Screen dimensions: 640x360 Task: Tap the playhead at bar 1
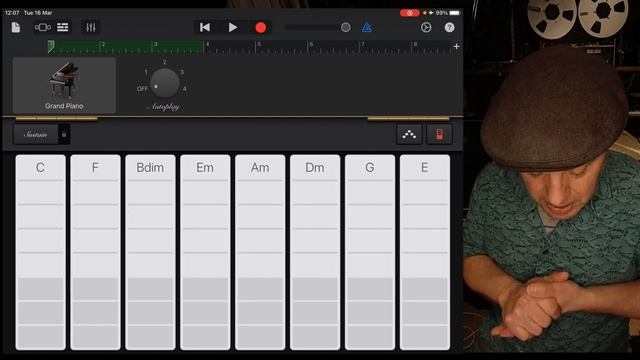pyautogui.click(x=51, y=47)
